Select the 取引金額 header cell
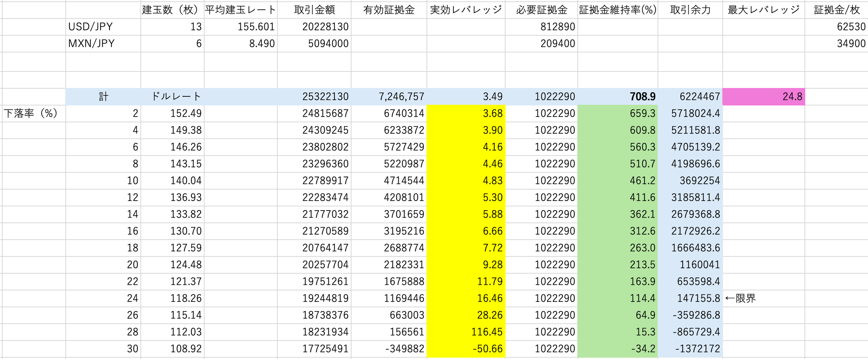The height and width of the screenshot is (359, 868). (314, 10)
